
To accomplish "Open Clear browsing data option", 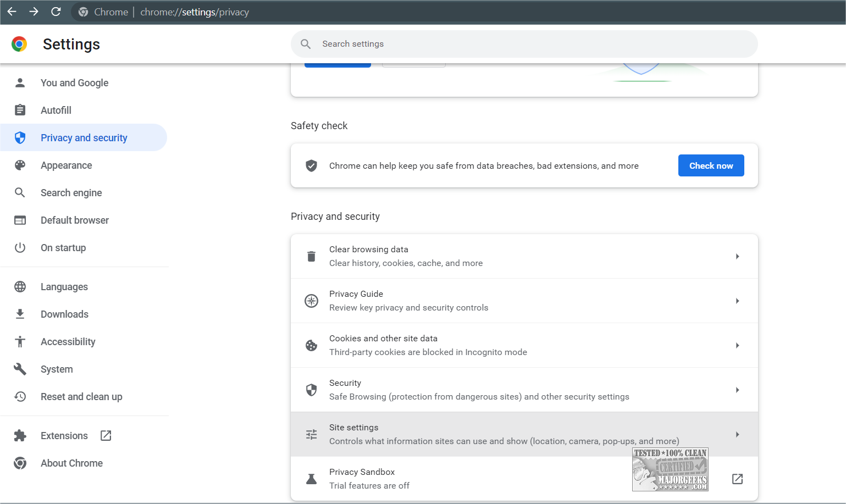I will (x=524, y=256).
